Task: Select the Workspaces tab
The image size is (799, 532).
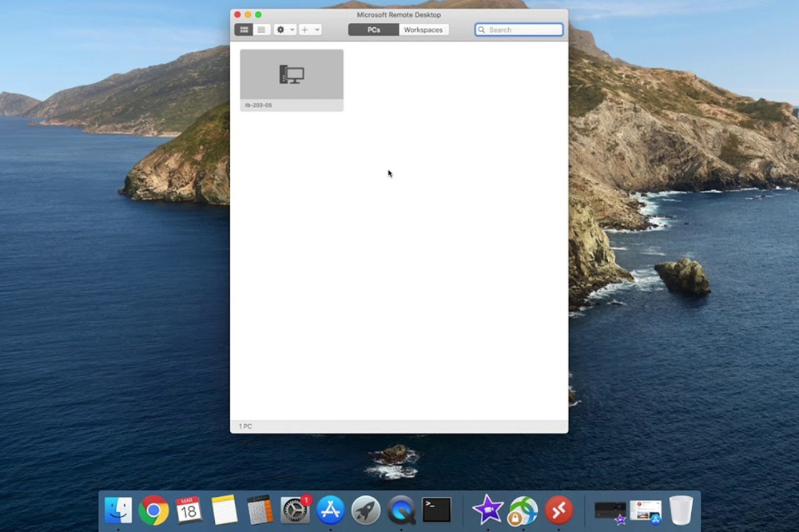Action: [x=423, y=30]
